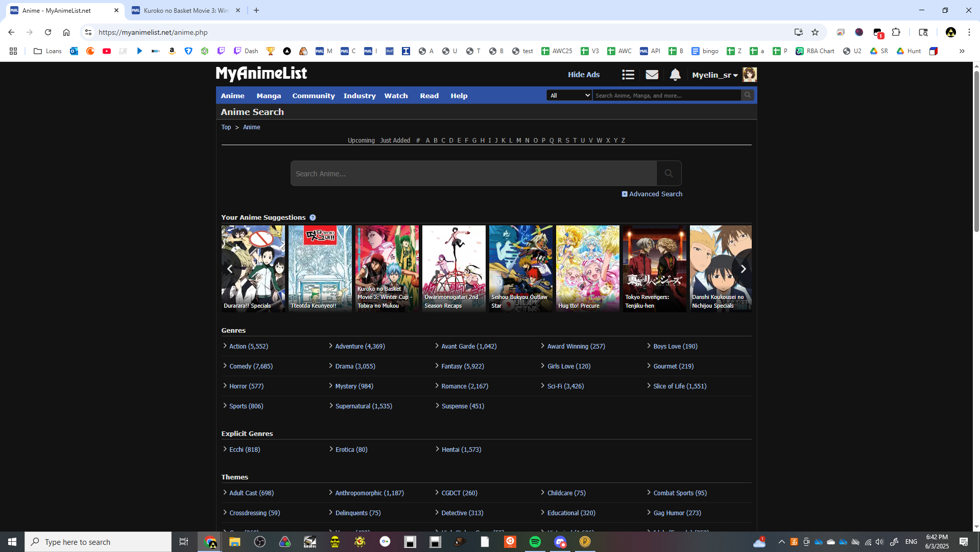This screenshot has width=980, height=552.
Task: Open the YouTube bookmark icon
Action: coord(107,51)
